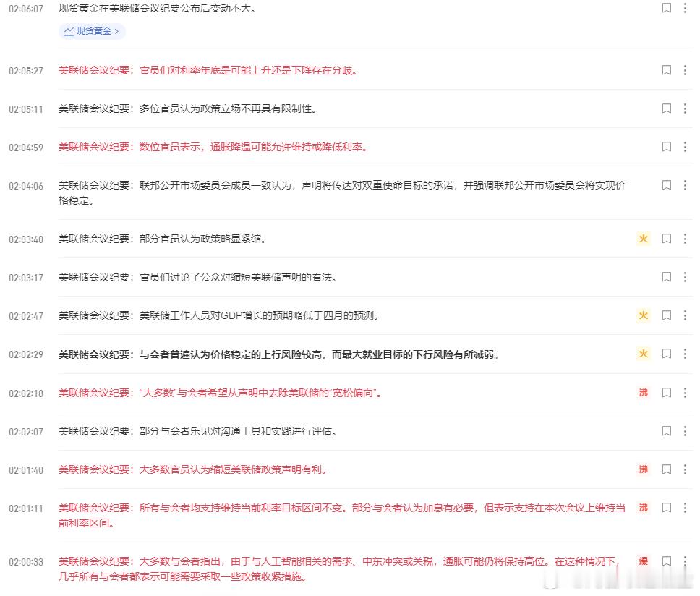Open headline 官员们讨论了公众对缩短美联储声明的看法

198,278
